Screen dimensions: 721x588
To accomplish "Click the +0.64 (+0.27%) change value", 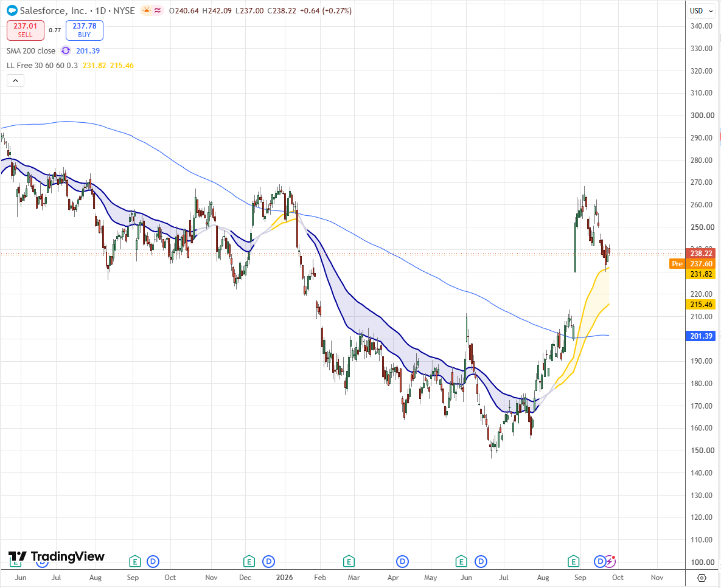I will click(x=326, y=10).
